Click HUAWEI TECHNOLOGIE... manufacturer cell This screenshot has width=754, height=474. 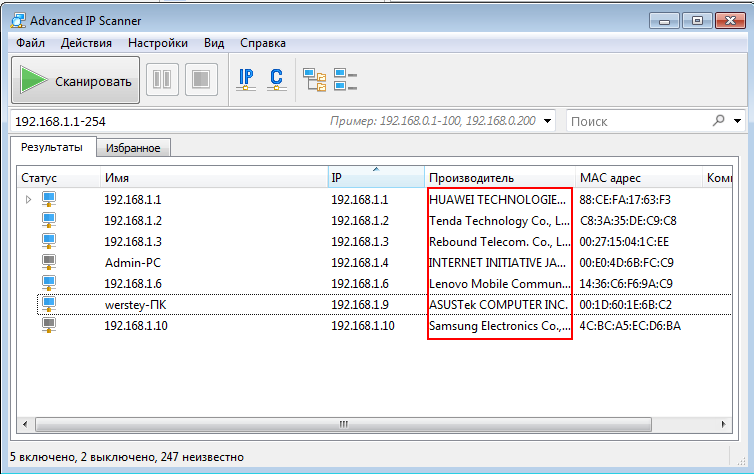(497, 200)
